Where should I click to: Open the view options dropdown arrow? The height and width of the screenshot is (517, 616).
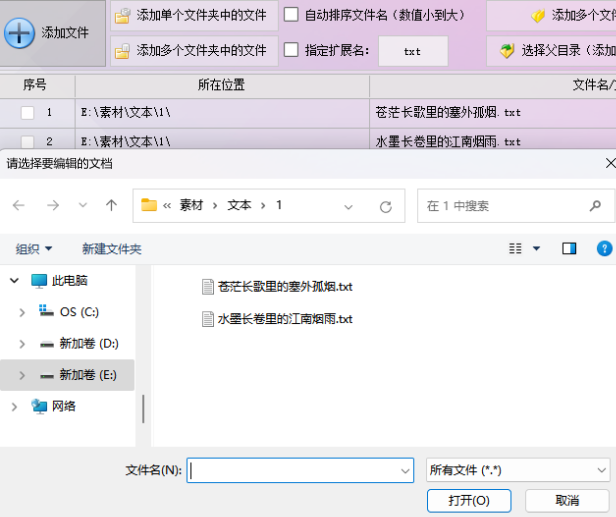coord(536,248)
